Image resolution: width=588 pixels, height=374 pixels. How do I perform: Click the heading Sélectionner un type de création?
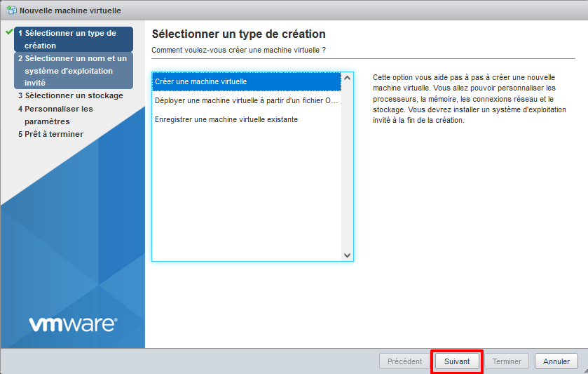(x=238, y=34)
